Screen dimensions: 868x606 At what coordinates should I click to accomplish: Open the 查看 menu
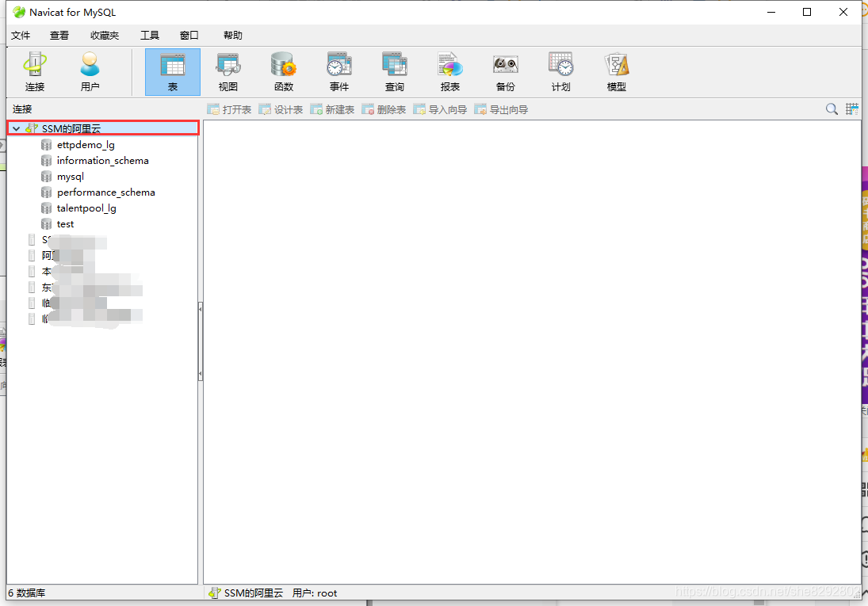coord(59,36)
